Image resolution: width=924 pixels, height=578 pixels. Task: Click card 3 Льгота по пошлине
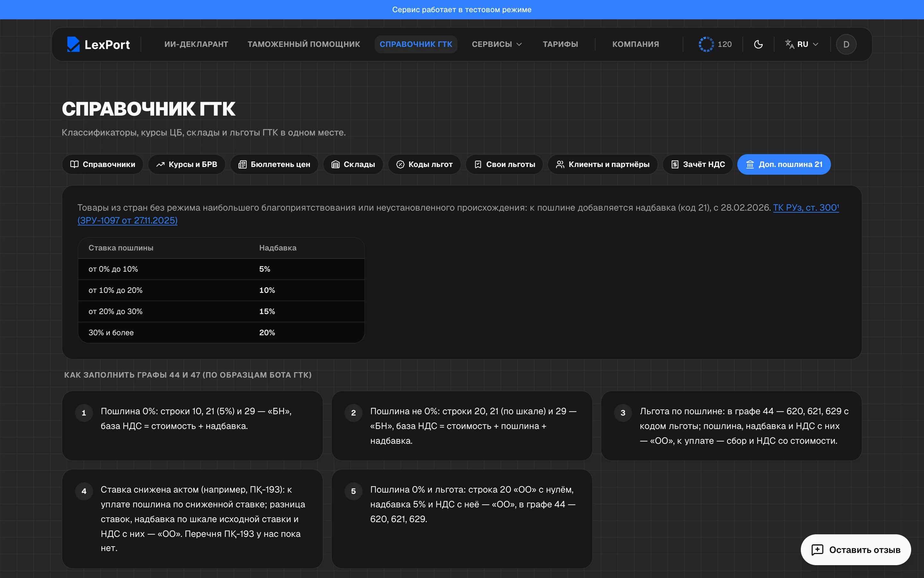pos(731,425)
